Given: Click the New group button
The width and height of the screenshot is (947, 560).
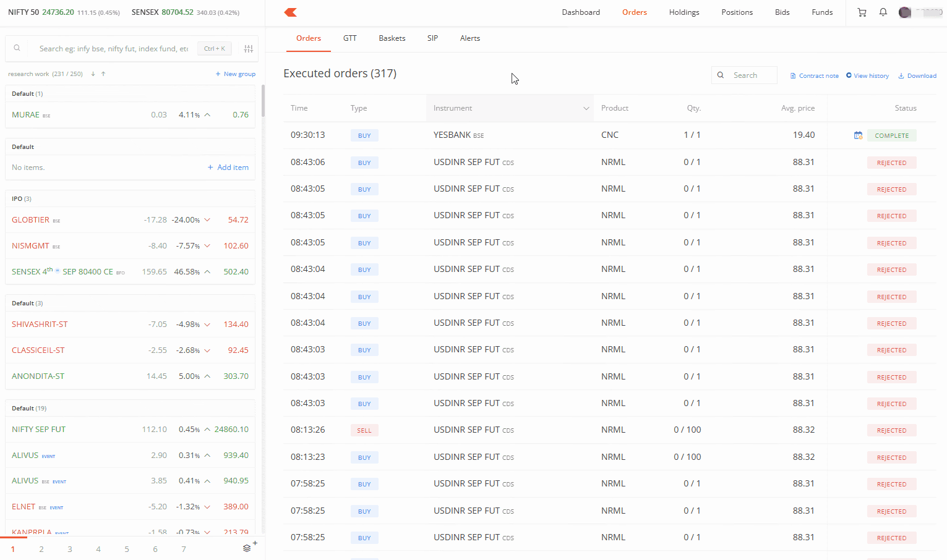Looking at the screenshot, I should tap(235, 74).
